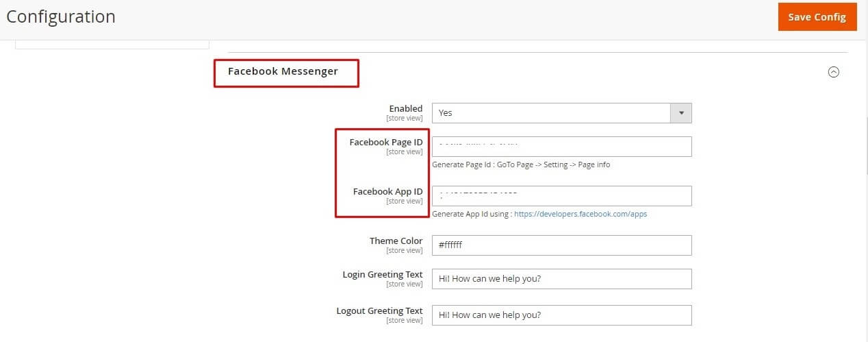This screenshot has width=868, height=342.
Task: Click the left sidebar panel box
Action: 112,45
